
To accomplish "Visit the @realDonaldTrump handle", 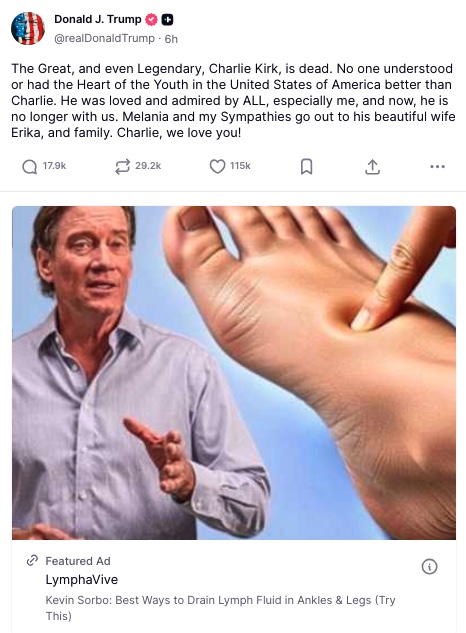I will [104, 38].
